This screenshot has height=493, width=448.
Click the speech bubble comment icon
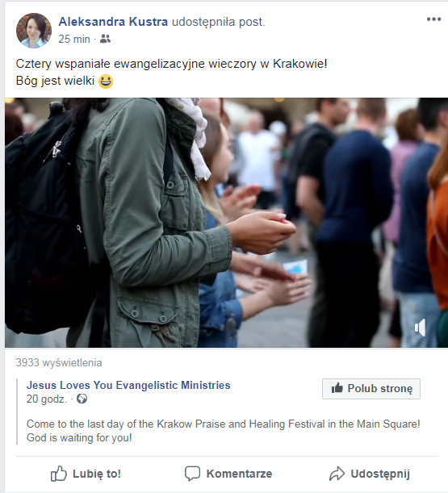point(192,474)
